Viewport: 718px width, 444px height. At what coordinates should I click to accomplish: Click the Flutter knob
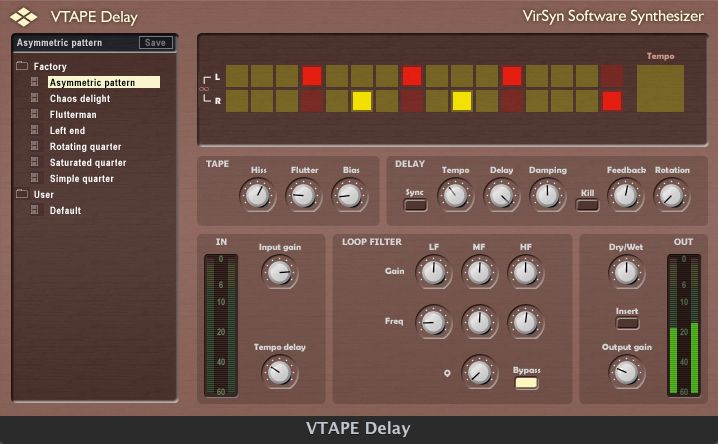(x=303, y=195)
